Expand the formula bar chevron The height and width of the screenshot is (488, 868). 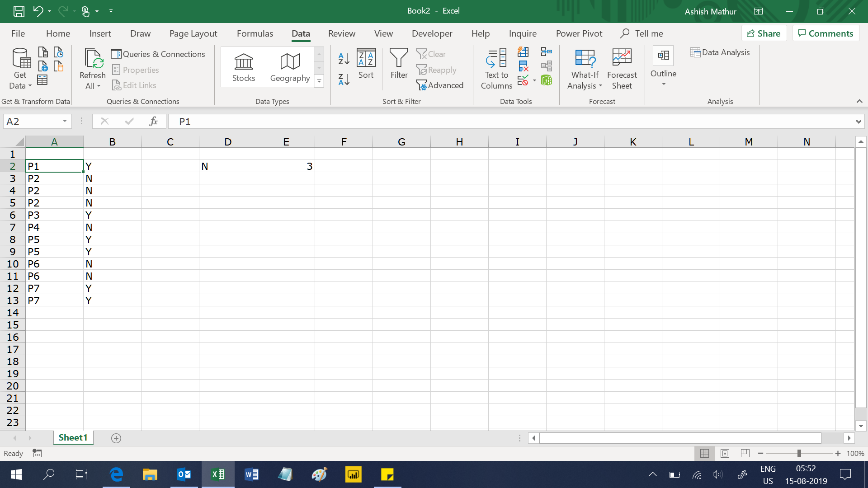tap(858, 122)
